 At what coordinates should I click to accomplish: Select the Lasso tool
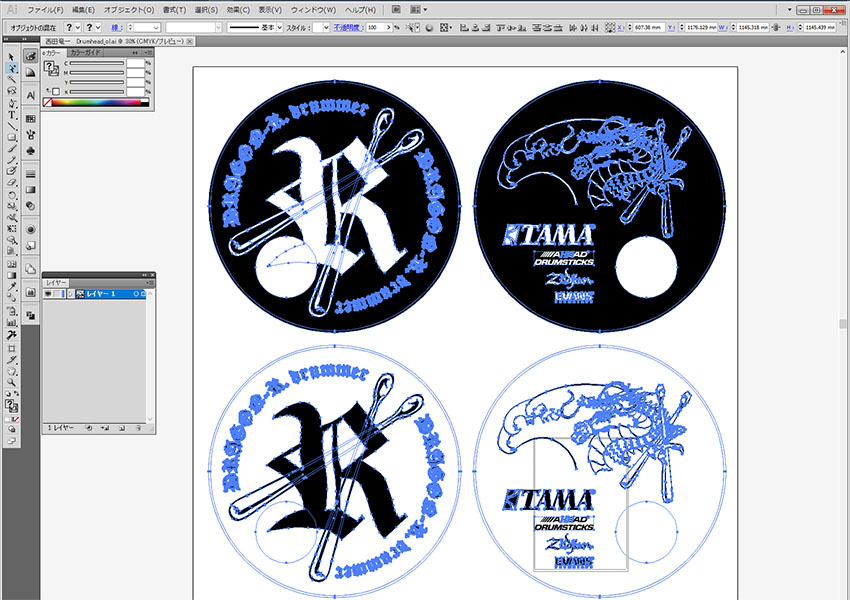click(x=11, y=91)
